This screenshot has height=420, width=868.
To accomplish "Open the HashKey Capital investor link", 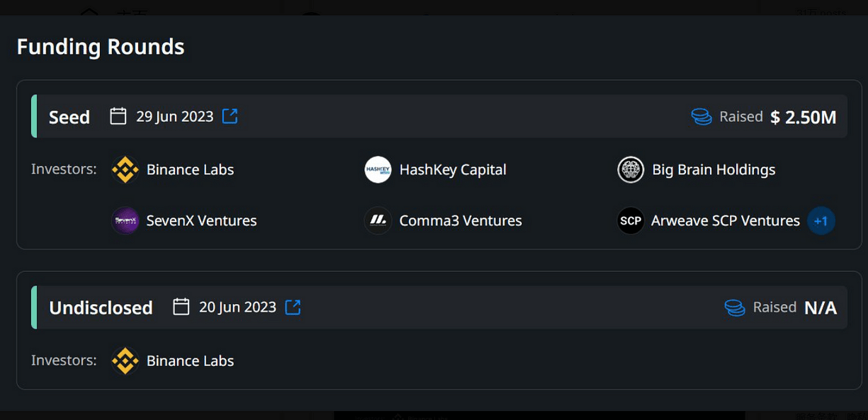I will tap(453, 170).
